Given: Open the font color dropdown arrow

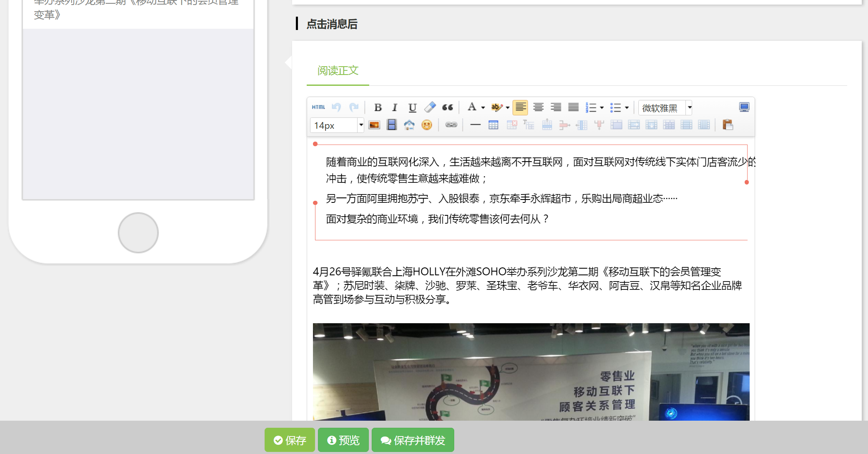Looking at the screenshot, I should pyautogui.click(x=483, y=107).
